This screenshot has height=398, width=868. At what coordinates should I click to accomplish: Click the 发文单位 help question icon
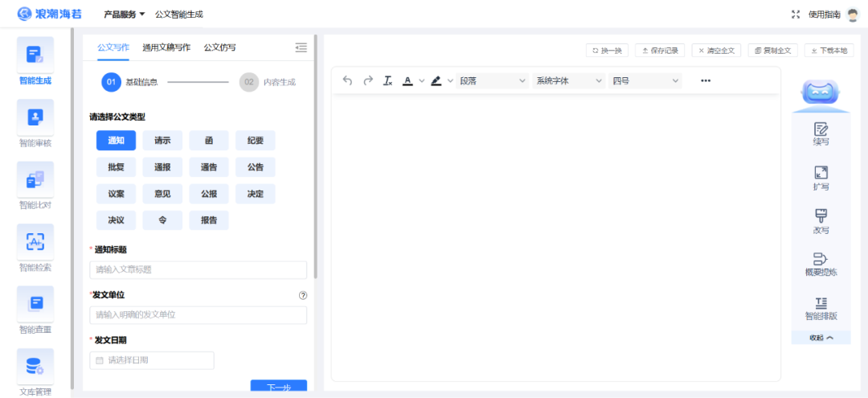point(303,296)
